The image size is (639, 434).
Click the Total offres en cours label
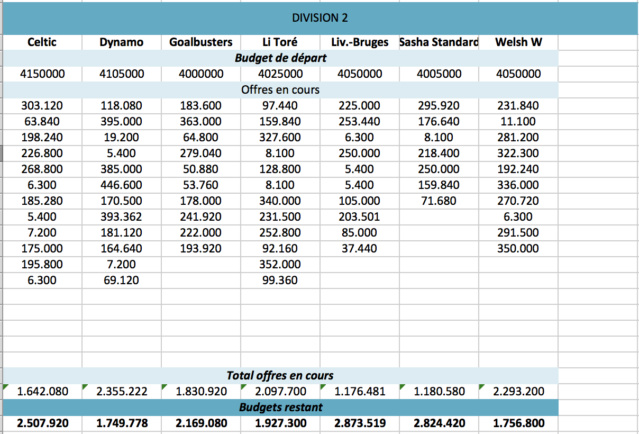(x=280, y=375)
